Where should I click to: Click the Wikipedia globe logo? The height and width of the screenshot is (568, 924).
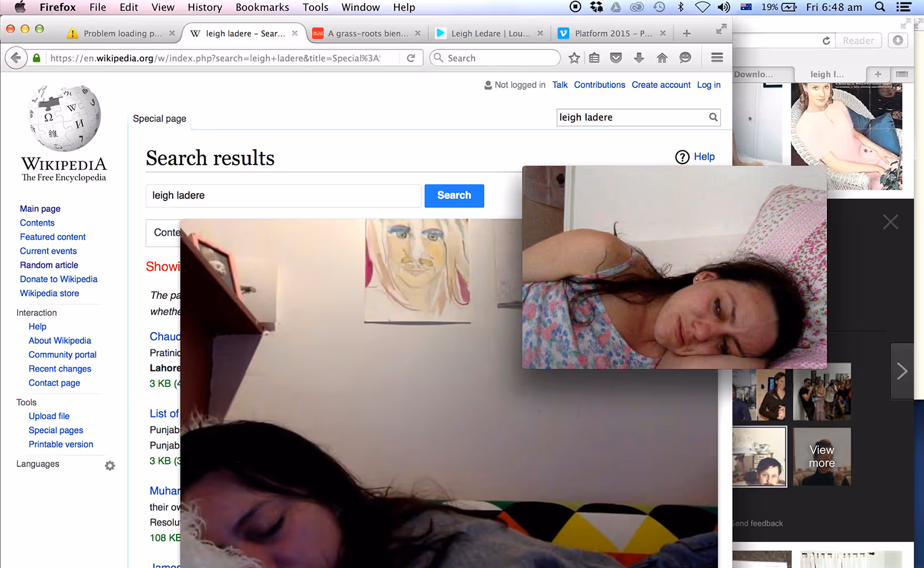(64, 119)
